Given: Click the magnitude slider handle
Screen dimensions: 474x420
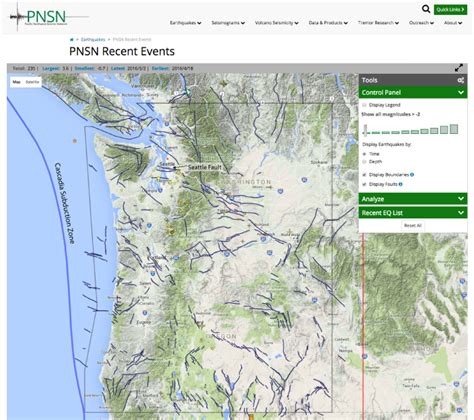Looking at the screenshot, I should 365,130.
